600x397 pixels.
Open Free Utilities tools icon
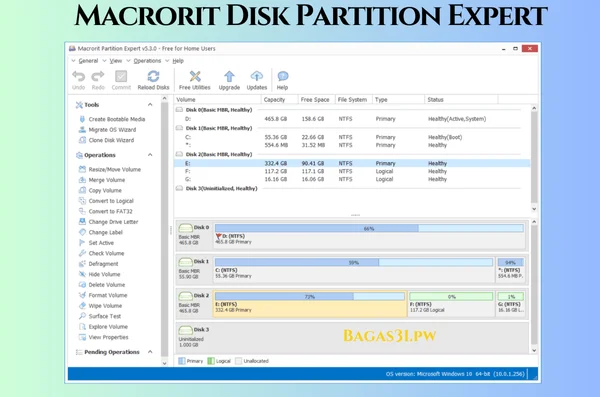(195, 77)
